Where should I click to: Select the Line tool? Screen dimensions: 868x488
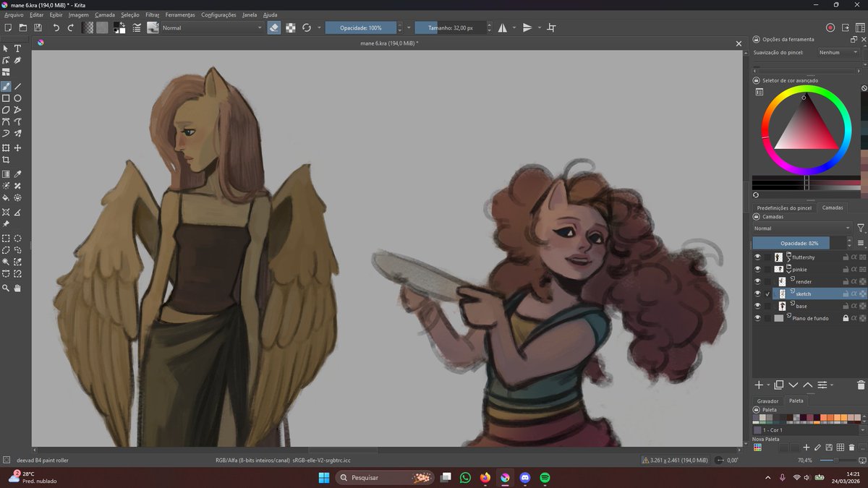(x=18, y=86)
